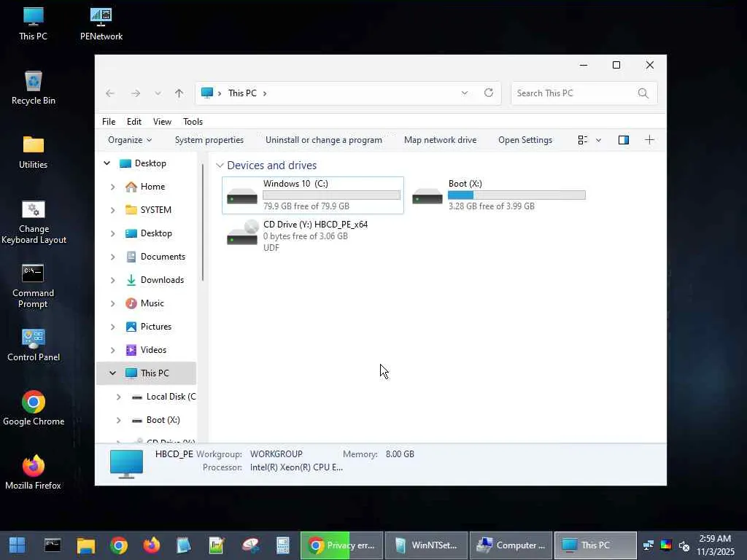Open Windows Start button on taskbar
Image resolution: width=747 pixels, height=560 pixels.
tap(18, 545)
